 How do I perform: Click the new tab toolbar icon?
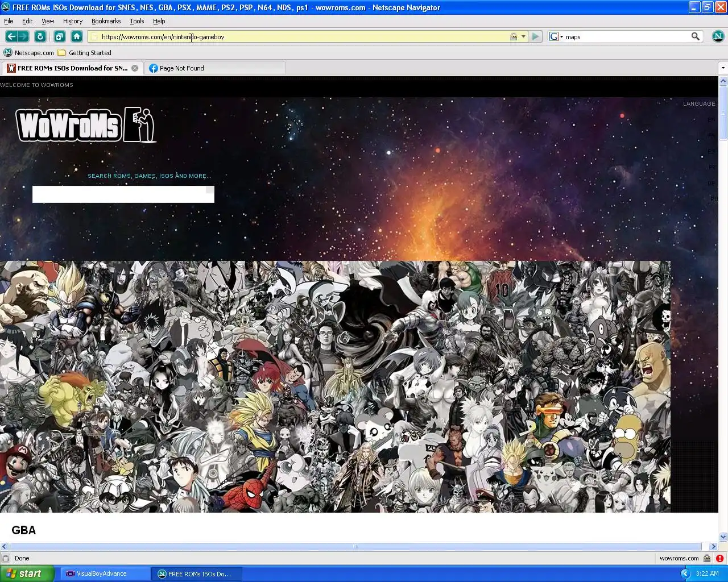click(59, 36)
